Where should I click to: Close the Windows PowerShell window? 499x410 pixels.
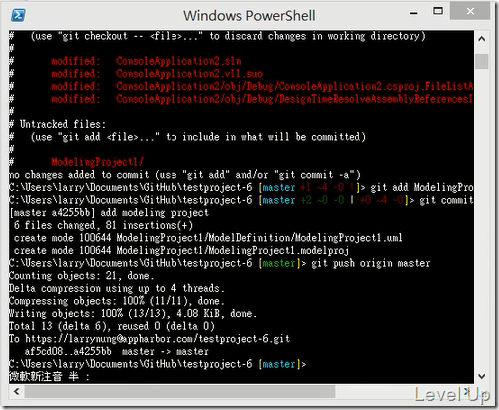tap(470, 11)
